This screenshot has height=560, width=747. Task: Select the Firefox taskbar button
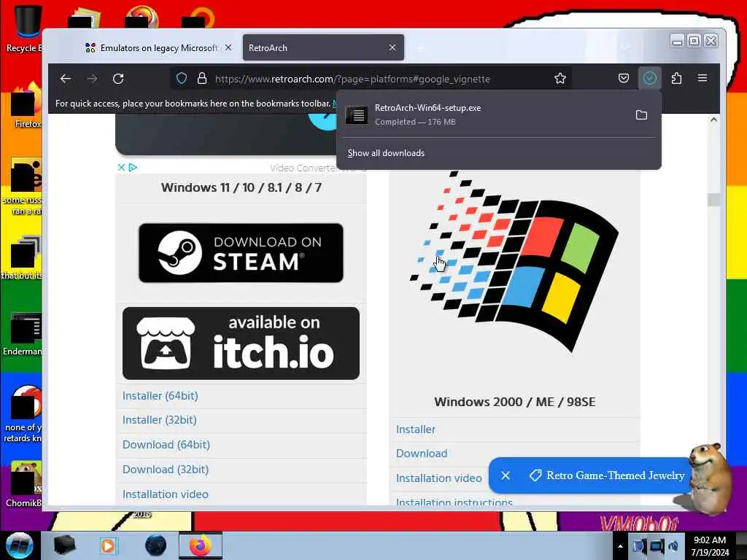(200, 545)
